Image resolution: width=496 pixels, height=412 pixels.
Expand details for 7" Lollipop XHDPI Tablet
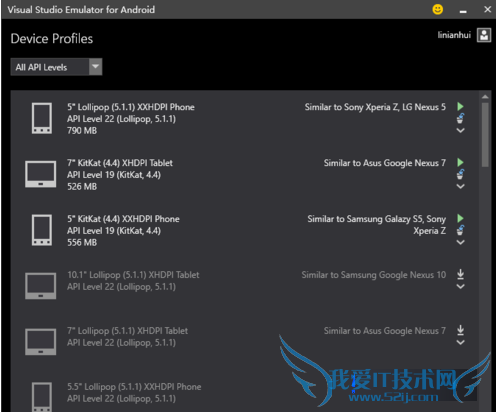[460, 342]
